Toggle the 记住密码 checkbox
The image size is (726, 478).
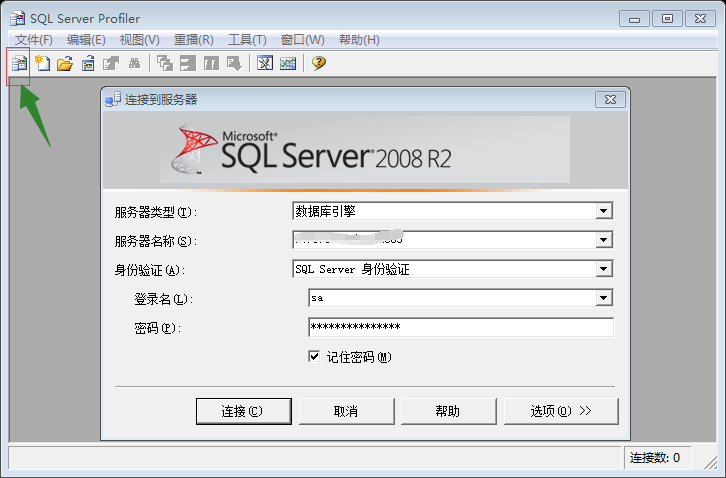[314, 356]
